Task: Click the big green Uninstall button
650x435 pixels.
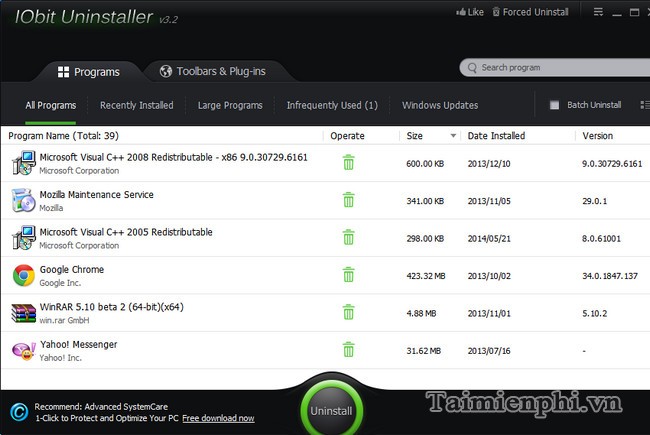Action: point(331,408)
